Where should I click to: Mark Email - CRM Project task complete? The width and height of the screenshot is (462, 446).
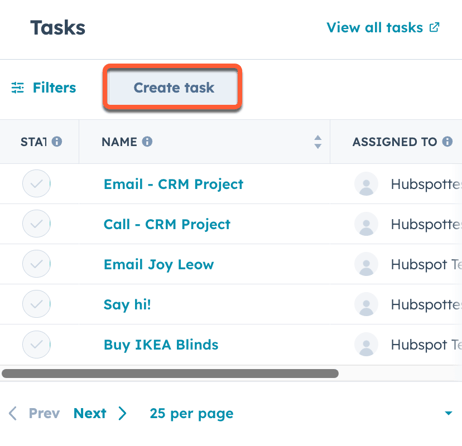click(37, 184)
